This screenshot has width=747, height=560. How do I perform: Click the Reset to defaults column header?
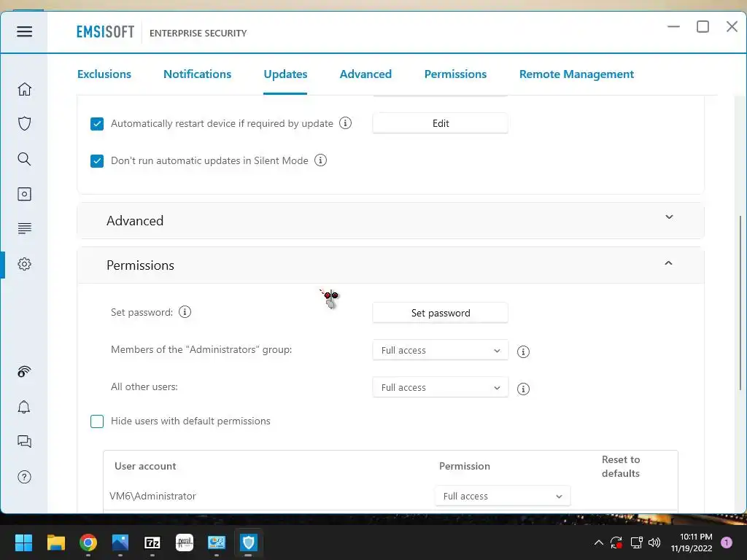(x=621, y=466)
